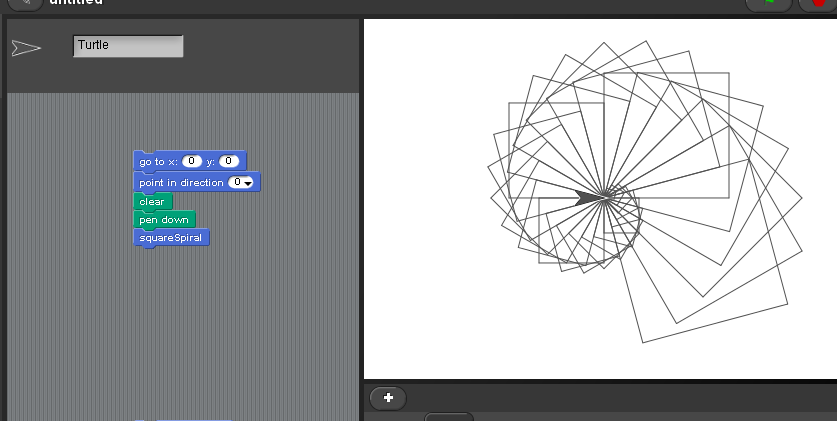This screenshot has width=837, height=421.
Task: Click the red stop button
Action: coord(818,3)
